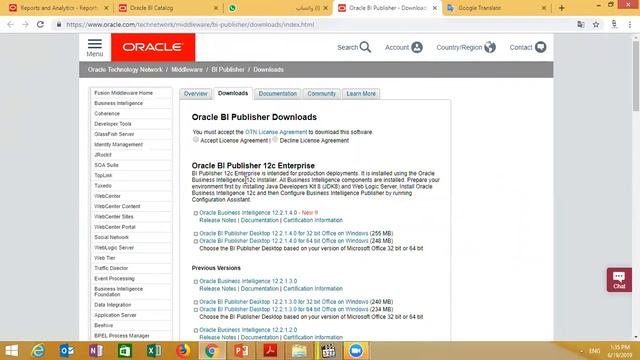
Task: Open File Explorer from the taskbar
Action: (x=299, y=351)
